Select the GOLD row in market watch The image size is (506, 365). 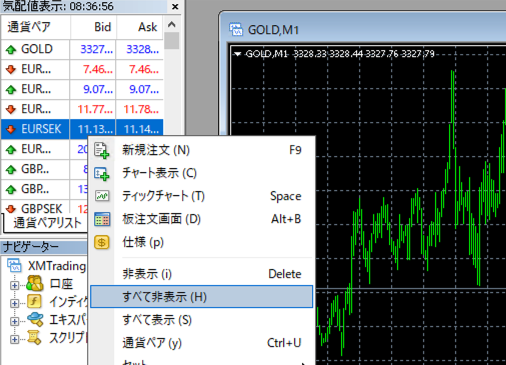pos(82,49)
